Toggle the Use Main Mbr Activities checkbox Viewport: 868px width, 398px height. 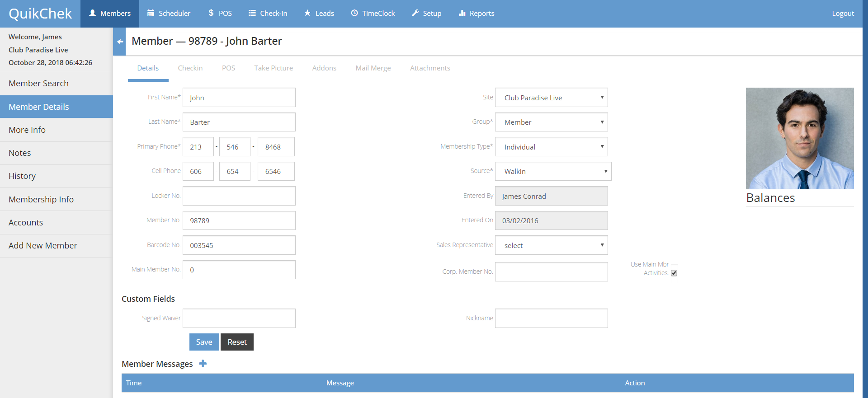[x=674, y=273]
